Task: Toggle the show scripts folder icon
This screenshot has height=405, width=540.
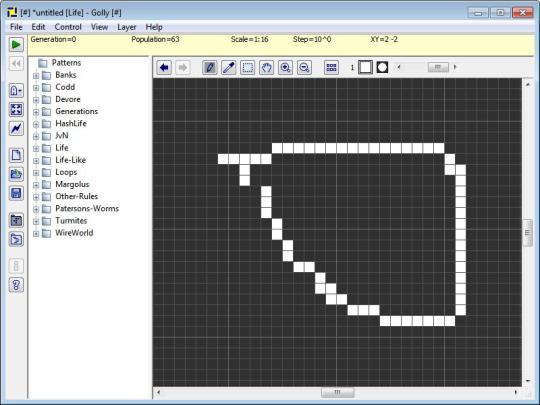Action: (x=16, y=239)
